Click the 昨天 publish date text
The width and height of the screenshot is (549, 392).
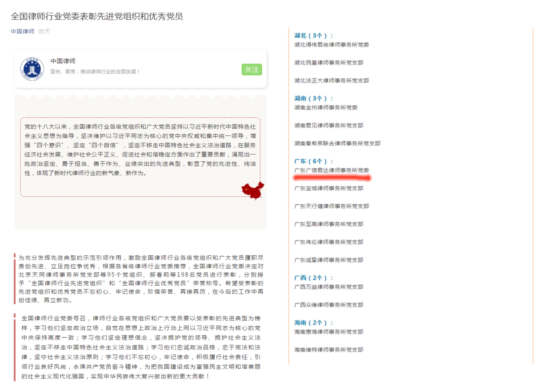click(44, 31)
